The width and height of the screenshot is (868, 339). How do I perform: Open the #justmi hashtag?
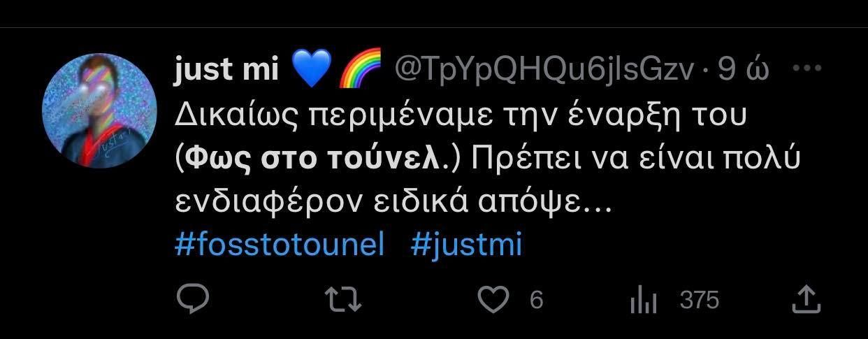click(466, 245)
